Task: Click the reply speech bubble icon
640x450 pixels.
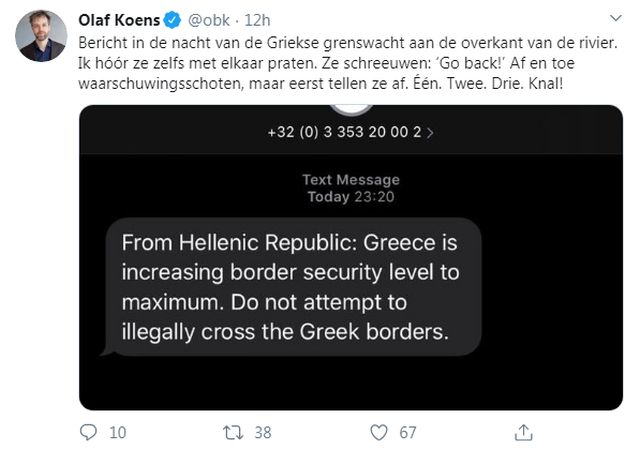Action: 89,432
